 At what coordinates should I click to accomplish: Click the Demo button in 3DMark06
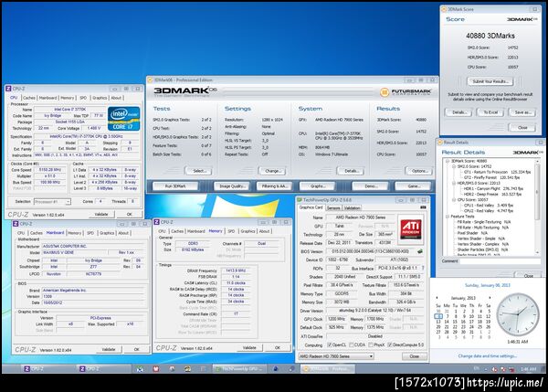(371, 186)
